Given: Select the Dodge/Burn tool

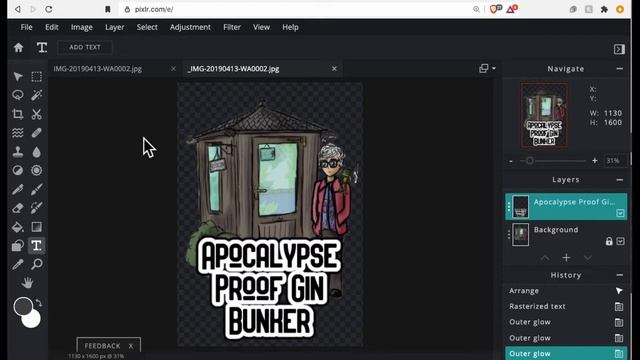Looking at the screenshot, I should pos(18,170).
